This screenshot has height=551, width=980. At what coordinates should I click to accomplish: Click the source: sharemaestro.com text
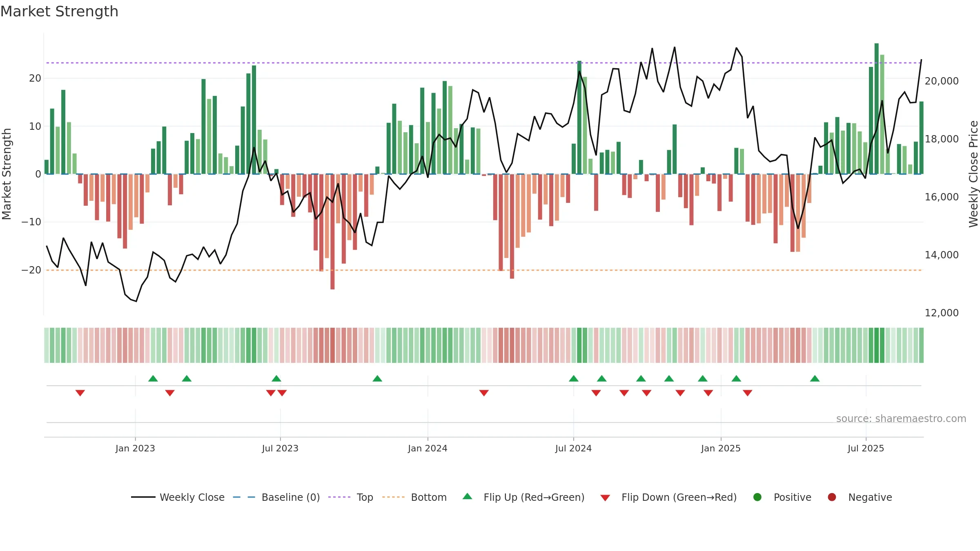point(901,419)
